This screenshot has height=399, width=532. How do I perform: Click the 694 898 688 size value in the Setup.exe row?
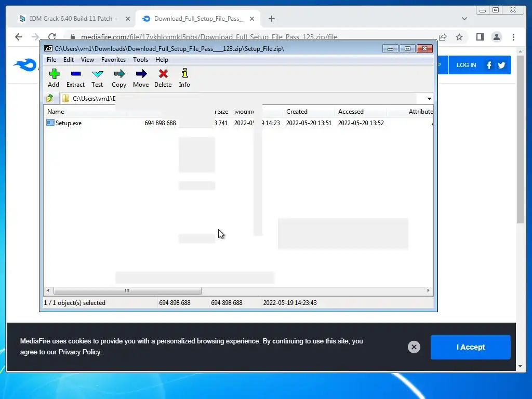(160, 123)
